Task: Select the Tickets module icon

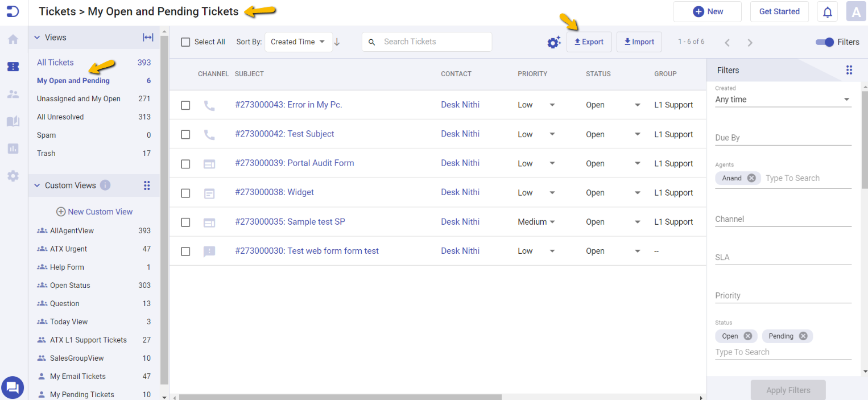Action: click(13, 67)
